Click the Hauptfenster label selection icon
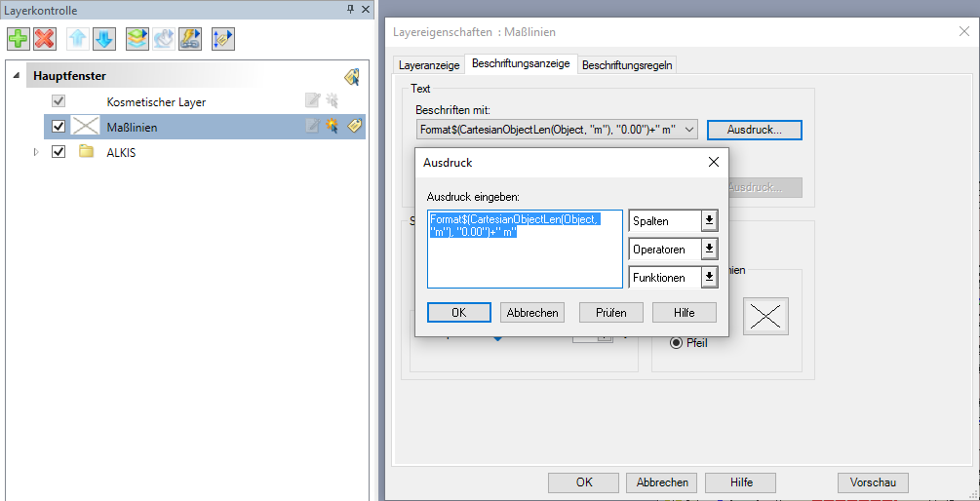Image resolution: width=980 pixels, height=501 pixels. point(352,76)
